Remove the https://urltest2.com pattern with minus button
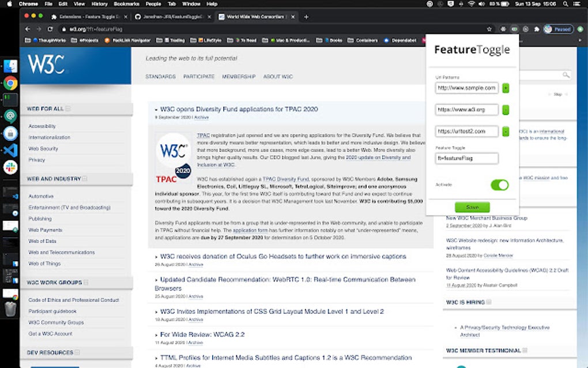Screen dimensions: 588x368 [x=506, y=131]
